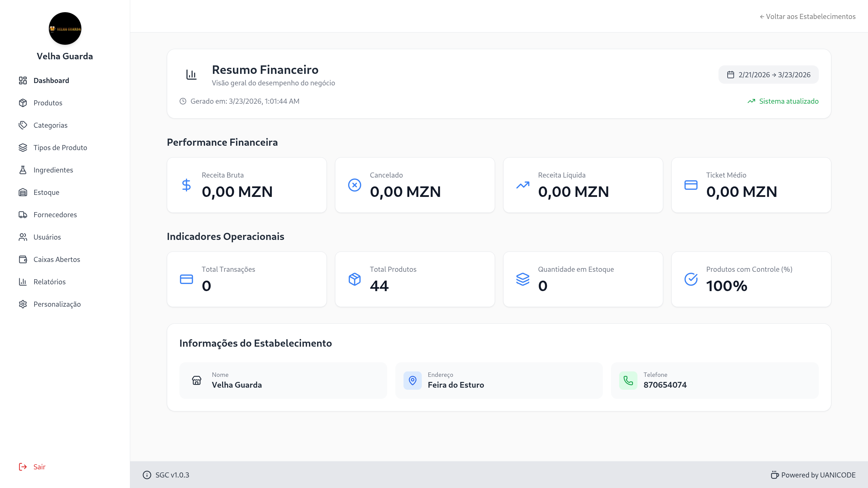Click the Fornecedores truck icon
This screenshot has height=488, width=868.
pos(23,215)
